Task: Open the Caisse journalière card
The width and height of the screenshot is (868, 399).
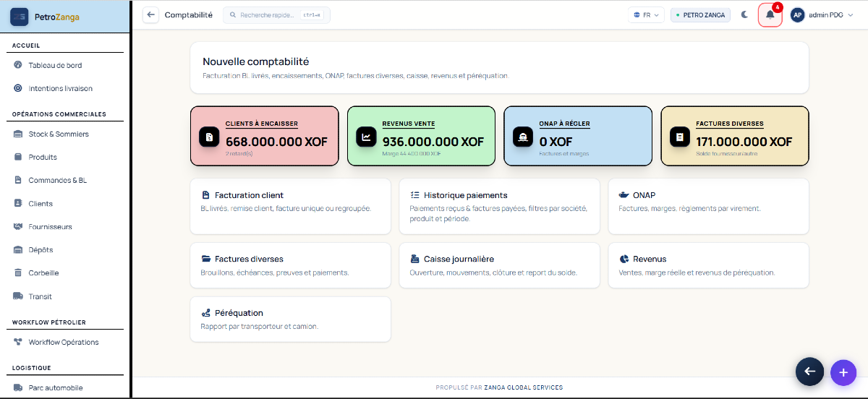Action: pyautogui.click(x=499, y=264)
